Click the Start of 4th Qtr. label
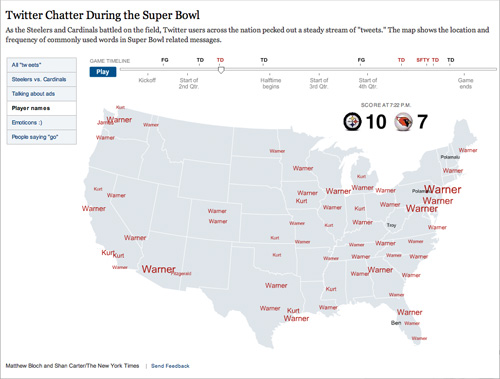The height and width of the screenshot is (379, 500). [368, 83]
